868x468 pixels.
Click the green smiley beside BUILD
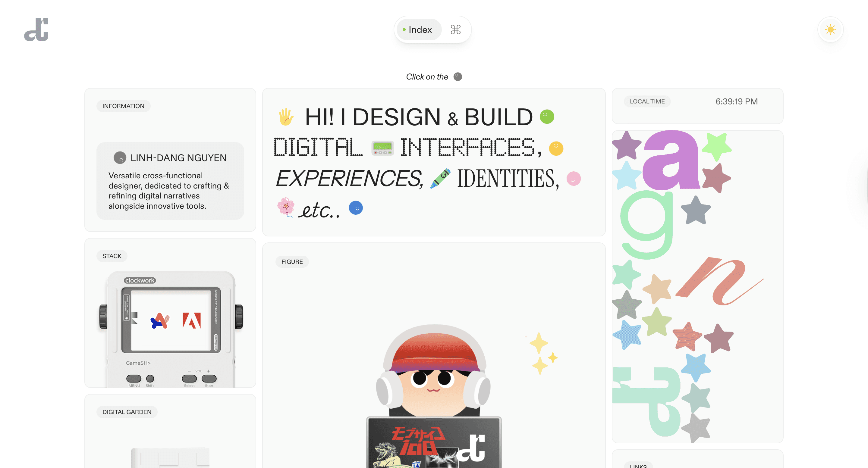[546, 117]
